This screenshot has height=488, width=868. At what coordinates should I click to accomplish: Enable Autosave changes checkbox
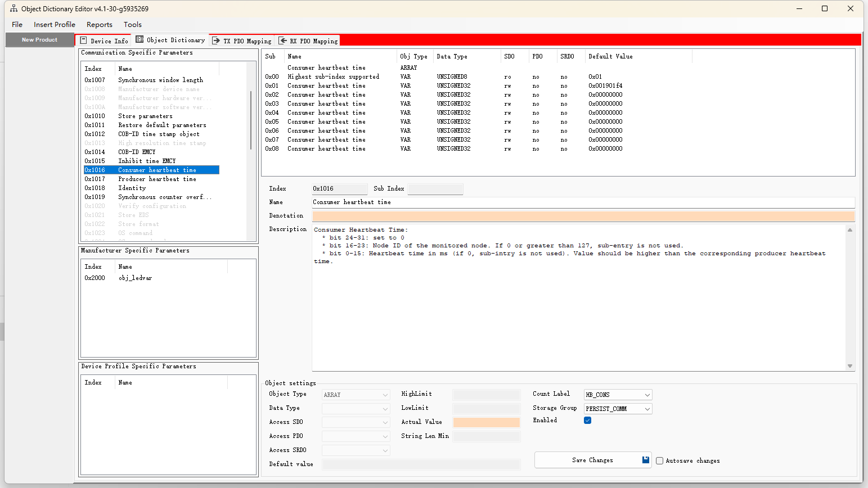[659, 460]
